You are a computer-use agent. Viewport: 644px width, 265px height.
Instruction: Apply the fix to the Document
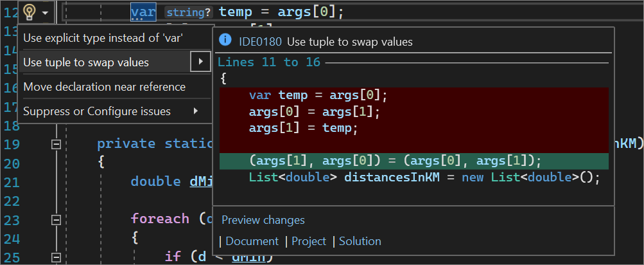(252, 241)
